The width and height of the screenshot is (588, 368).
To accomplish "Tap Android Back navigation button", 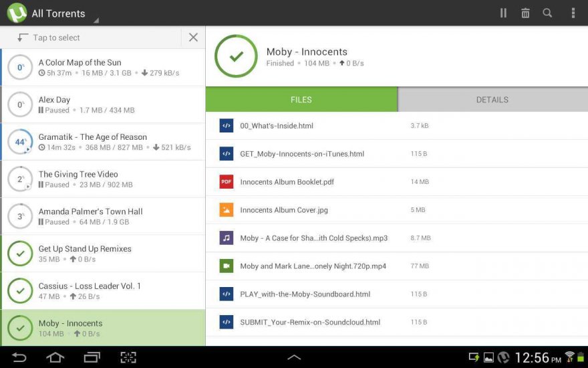I will (19, 357).
